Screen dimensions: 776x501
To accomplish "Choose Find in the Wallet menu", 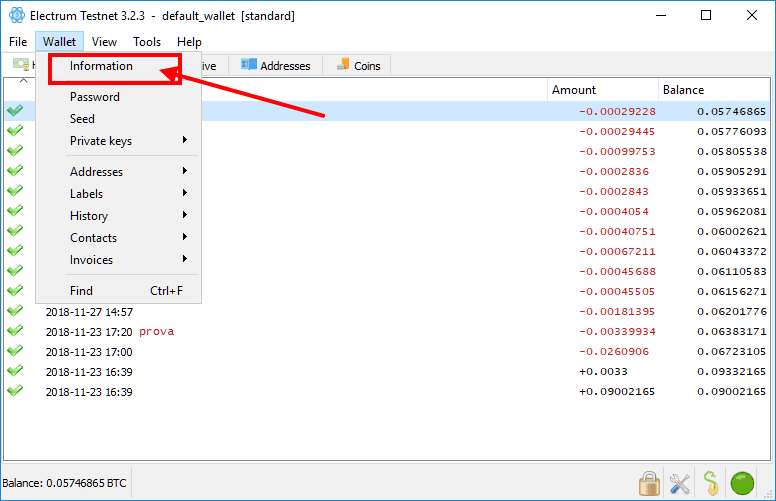I will [x=118, y=290].
